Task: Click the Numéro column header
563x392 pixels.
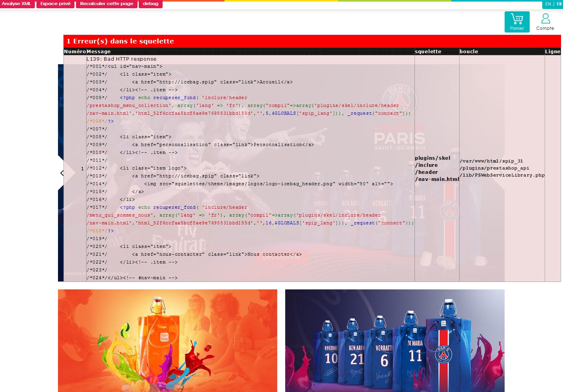Action: pyautogui.click(x=75, y=51)
